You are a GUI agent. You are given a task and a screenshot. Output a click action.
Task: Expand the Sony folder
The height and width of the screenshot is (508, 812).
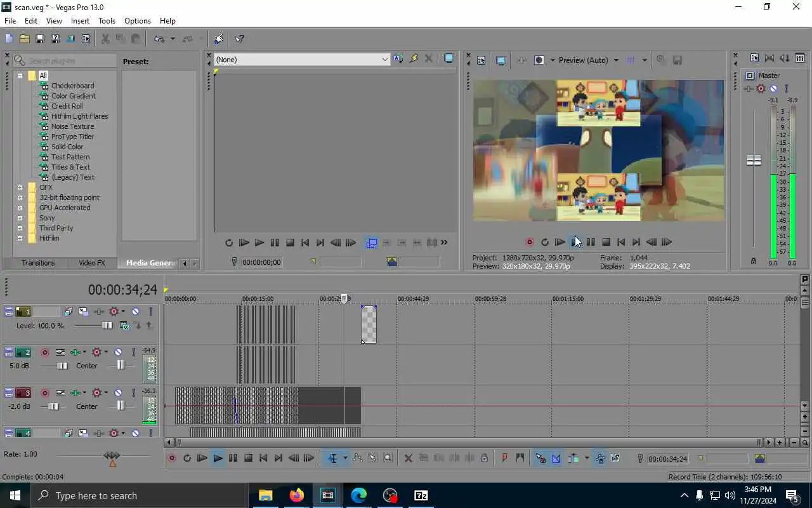point(20,218)
